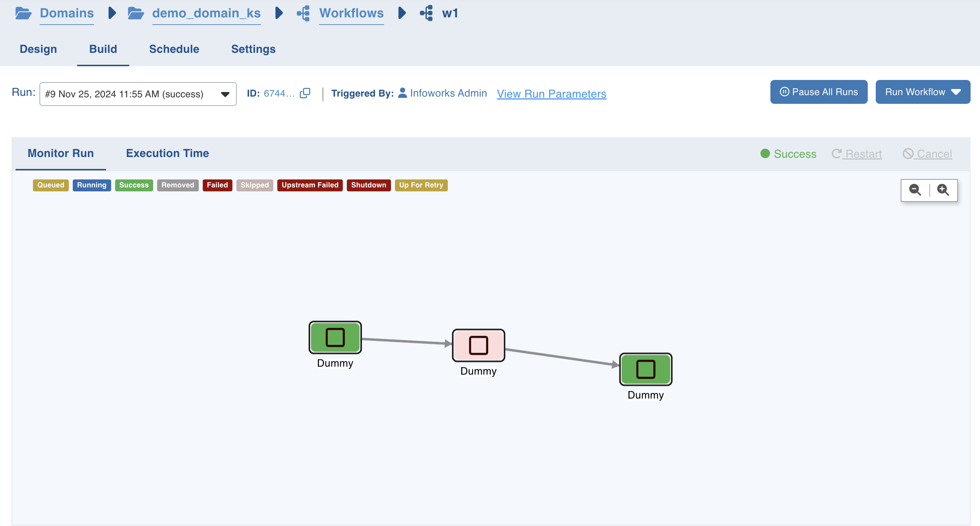Click the Shutdown legend badge
The width and height of the screenshot is (980, 526).
369,185
